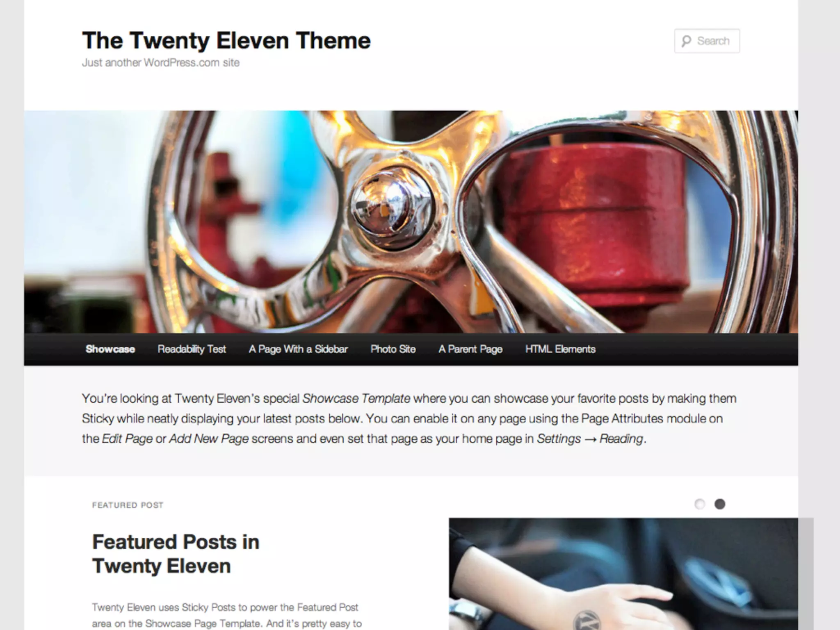840x630 pixels.
Task: Click the FEATURED POST label
Action: point(128,505)
